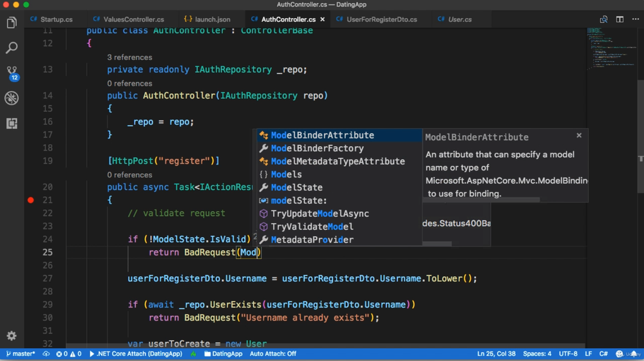
Task: Click Ln 25, Col 38 position indicator
Action: [x=496, y=354]
